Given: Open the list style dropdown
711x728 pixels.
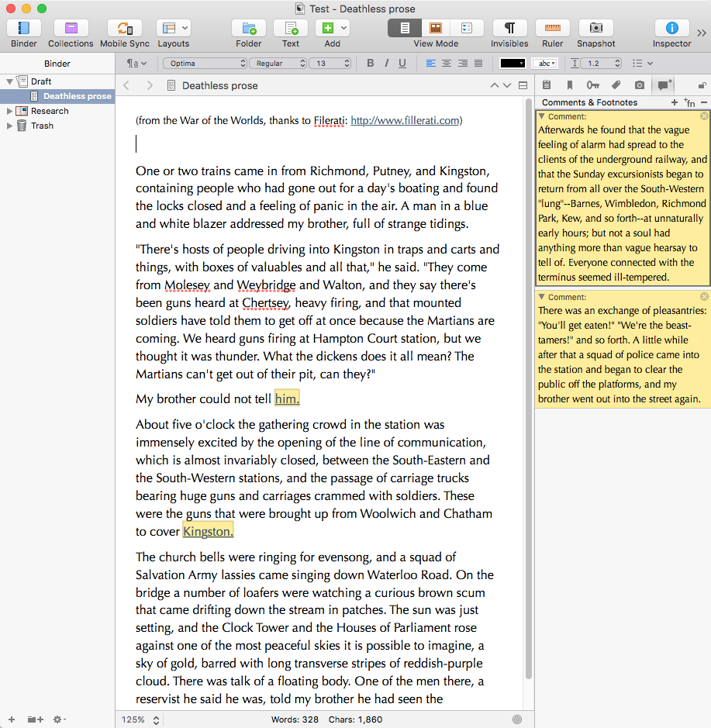Looking at the screenshot, I should click(643, 63).
